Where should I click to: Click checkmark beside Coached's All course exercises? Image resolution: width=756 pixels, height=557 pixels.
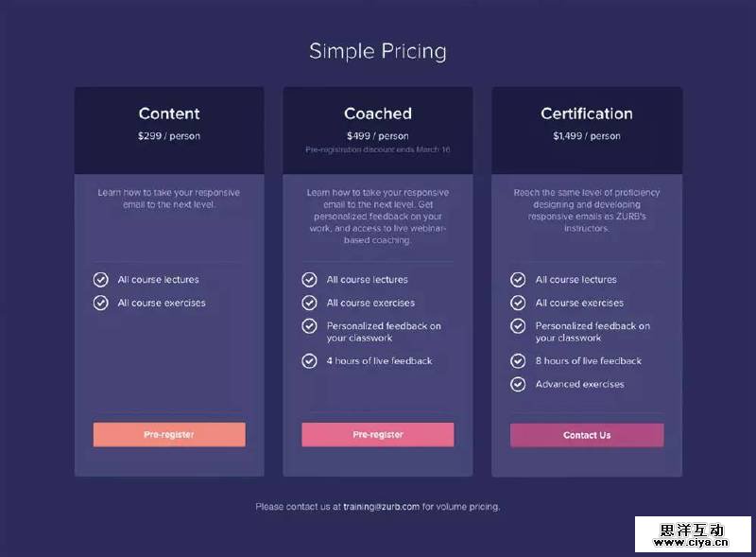309,303
